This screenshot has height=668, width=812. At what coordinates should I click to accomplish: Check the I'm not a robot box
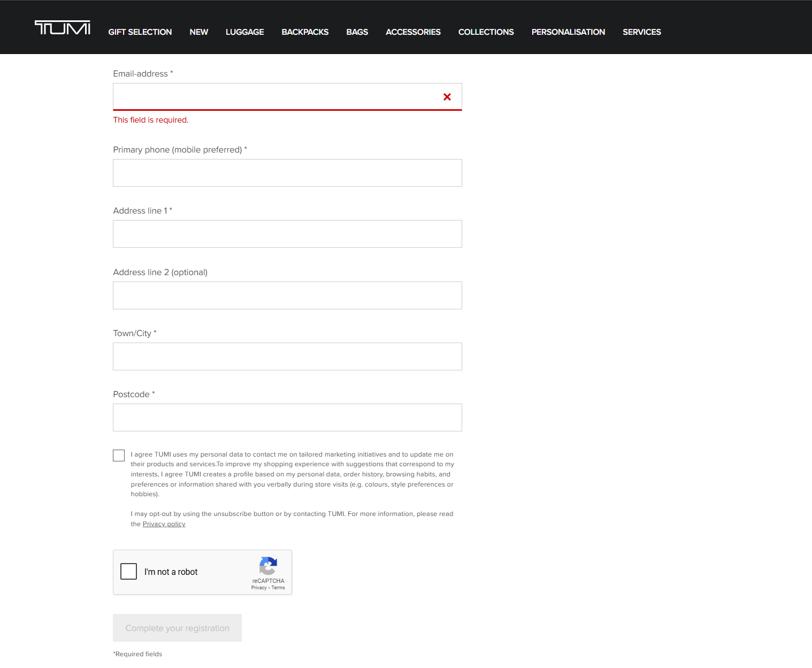(x=129, y=572)
